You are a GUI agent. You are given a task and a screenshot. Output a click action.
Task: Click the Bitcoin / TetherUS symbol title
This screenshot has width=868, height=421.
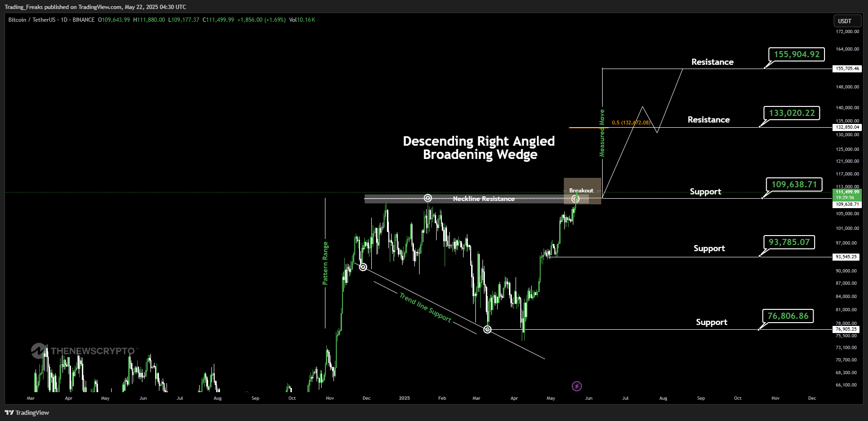[x=31, y=20]
